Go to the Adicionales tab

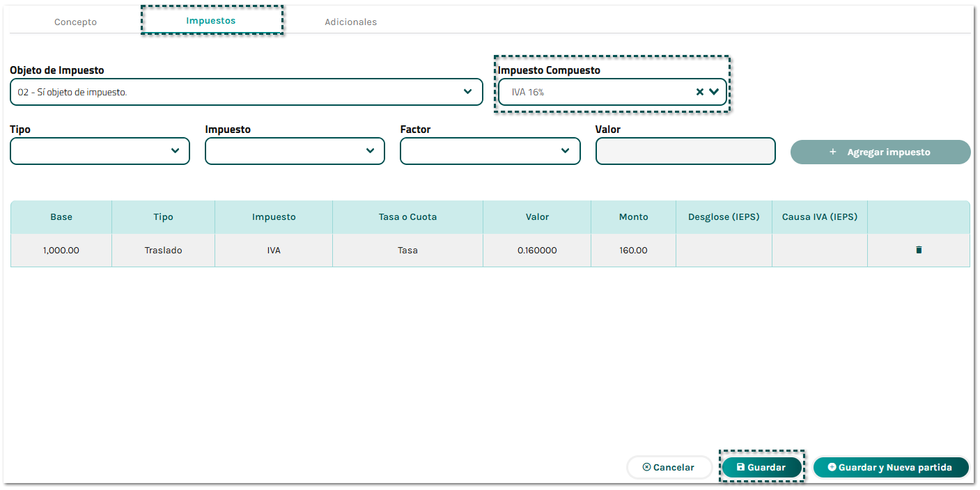click(x=351, y=22)
